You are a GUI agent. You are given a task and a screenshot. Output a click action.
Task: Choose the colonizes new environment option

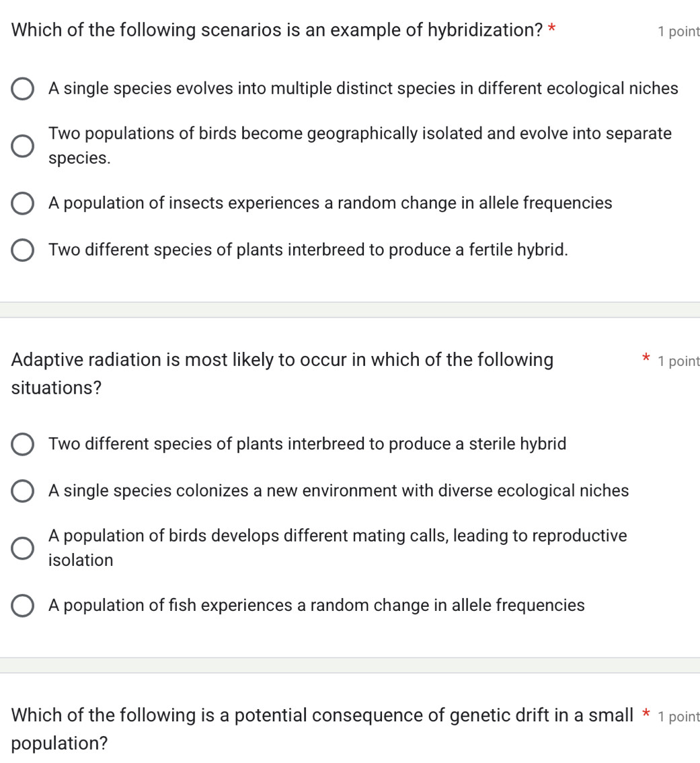(22, 490)
